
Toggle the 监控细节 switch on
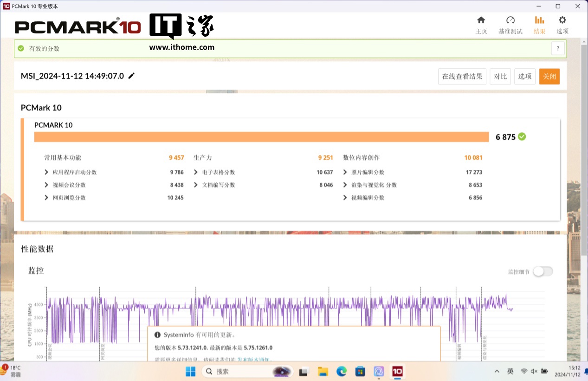(x=543, y=271)
